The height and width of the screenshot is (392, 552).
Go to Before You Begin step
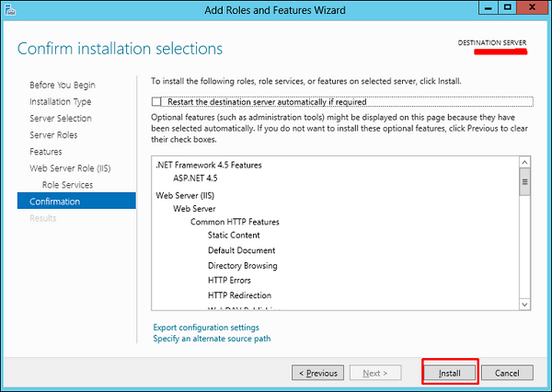pyautogui.click(x=62, y=86)
